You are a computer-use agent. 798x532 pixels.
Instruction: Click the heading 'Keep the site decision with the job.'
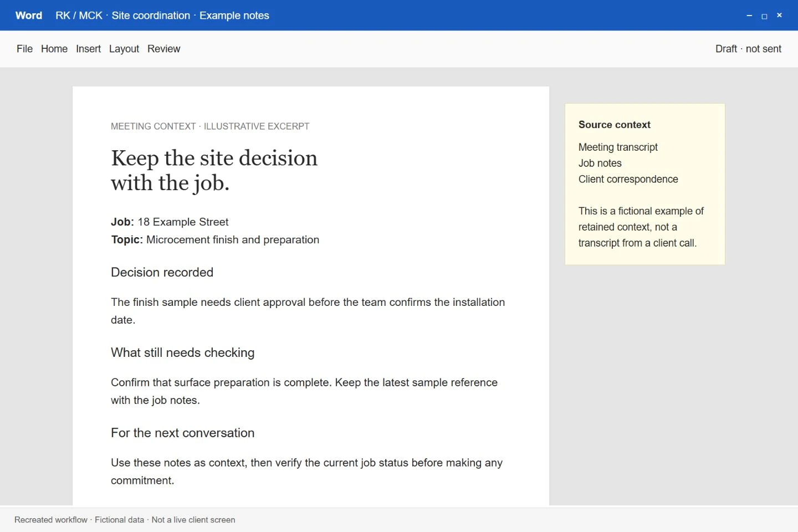click(214, 170)
